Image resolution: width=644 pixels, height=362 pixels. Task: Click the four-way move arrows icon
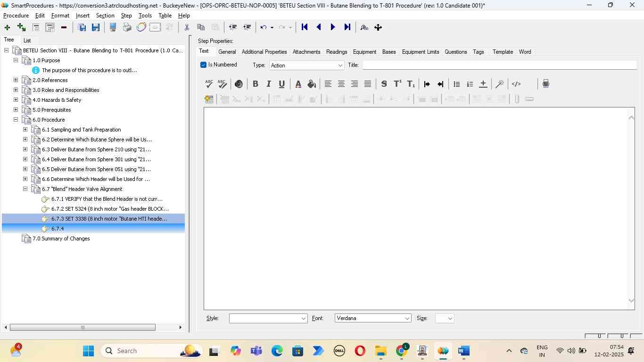[x=378, y=27]
